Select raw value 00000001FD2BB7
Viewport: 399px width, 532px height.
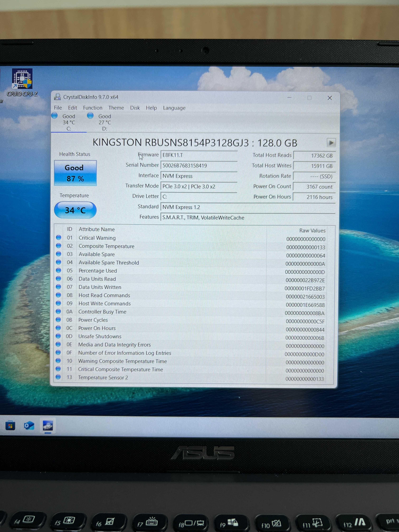305,288
